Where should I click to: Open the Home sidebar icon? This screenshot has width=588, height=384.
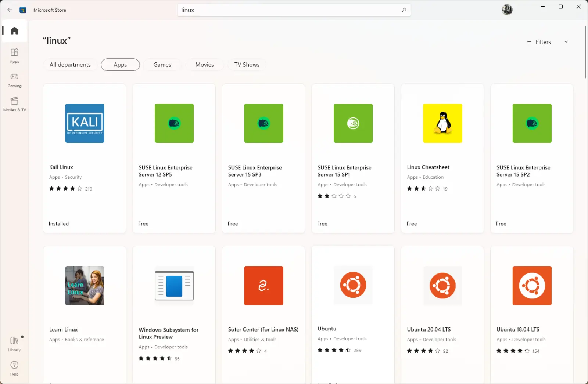[14, 30]
